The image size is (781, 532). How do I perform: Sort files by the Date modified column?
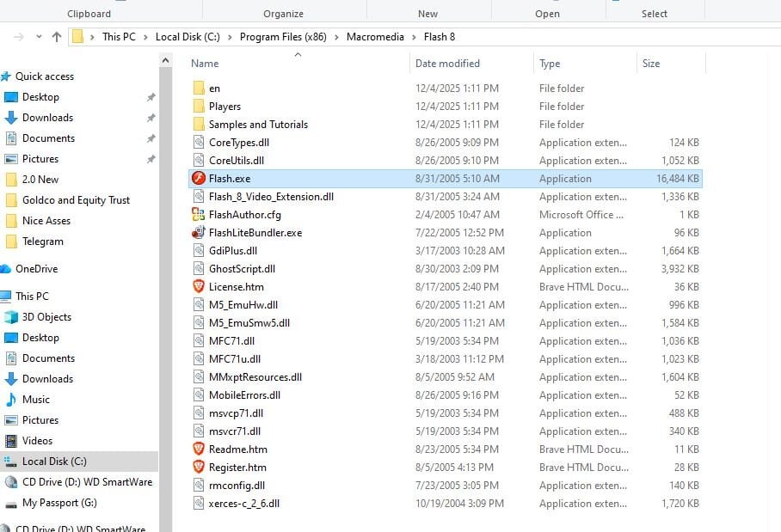[447, 64]
